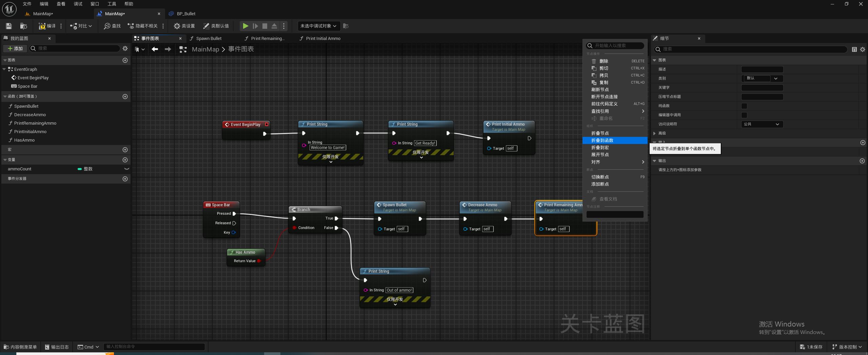
Task: Open Class Settings (类设置)
Action: (184, 26)
